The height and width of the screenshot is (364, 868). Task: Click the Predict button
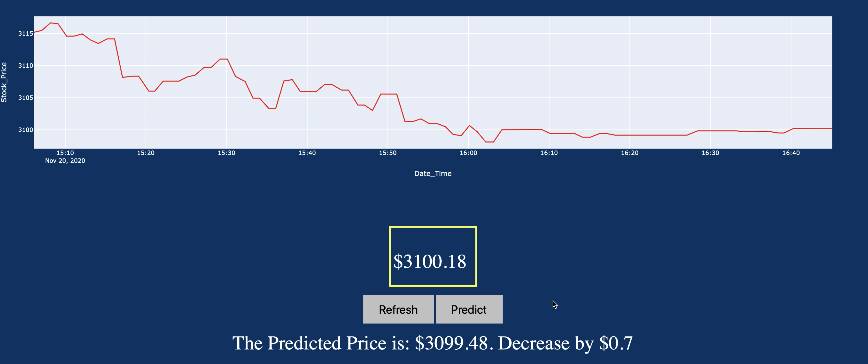click(x=469, y=309)
